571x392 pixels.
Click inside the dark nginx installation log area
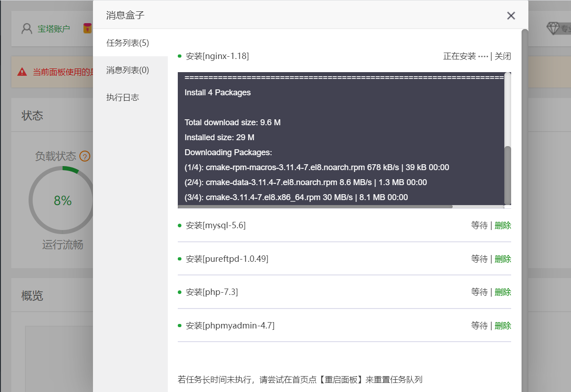pyautogui.click(x=340, y=136)
